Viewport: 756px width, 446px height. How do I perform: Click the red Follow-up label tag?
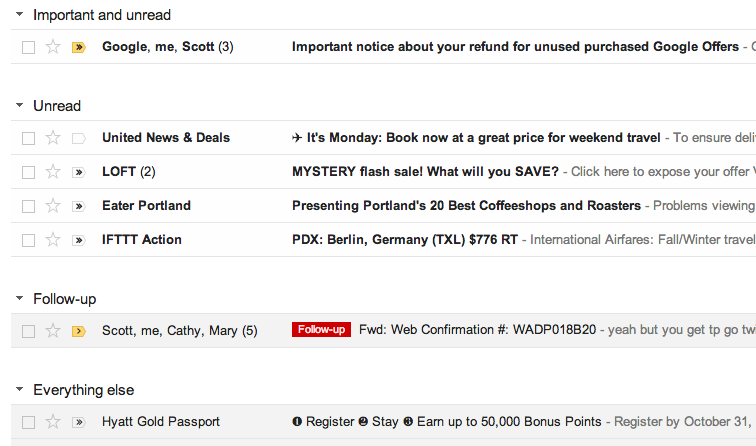[x=321, y=330]
